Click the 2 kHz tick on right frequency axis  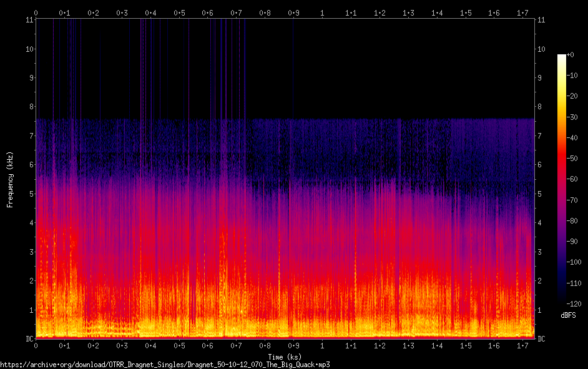(541, 281)
